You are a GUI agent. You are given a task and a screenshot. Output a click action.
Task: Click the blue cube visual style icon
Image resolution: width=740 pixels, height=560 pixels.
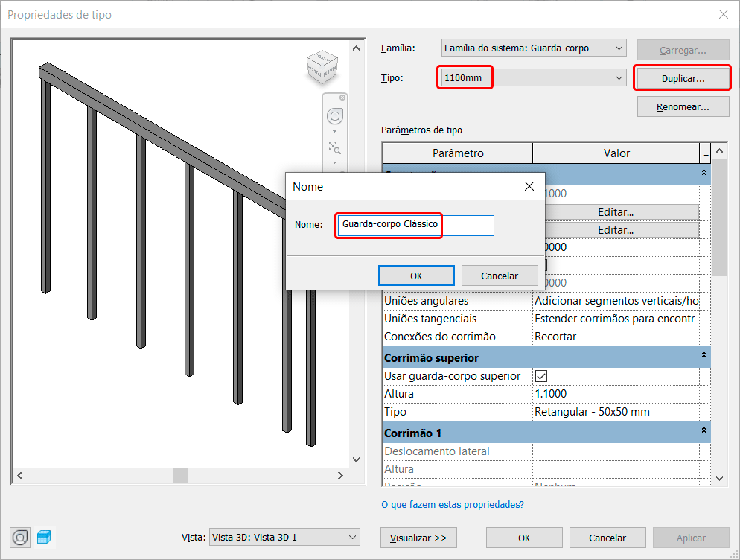point(45,538)
